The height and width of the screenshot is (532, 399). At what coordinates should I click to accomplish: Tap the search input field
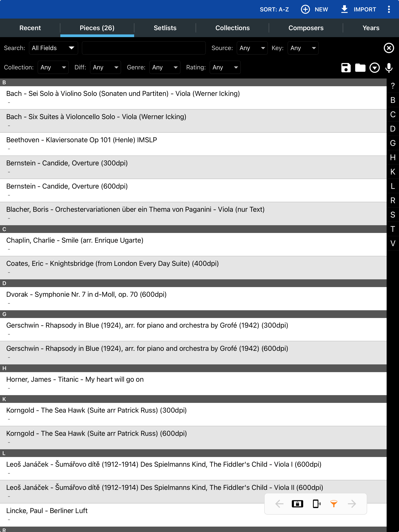click(143, 48)
